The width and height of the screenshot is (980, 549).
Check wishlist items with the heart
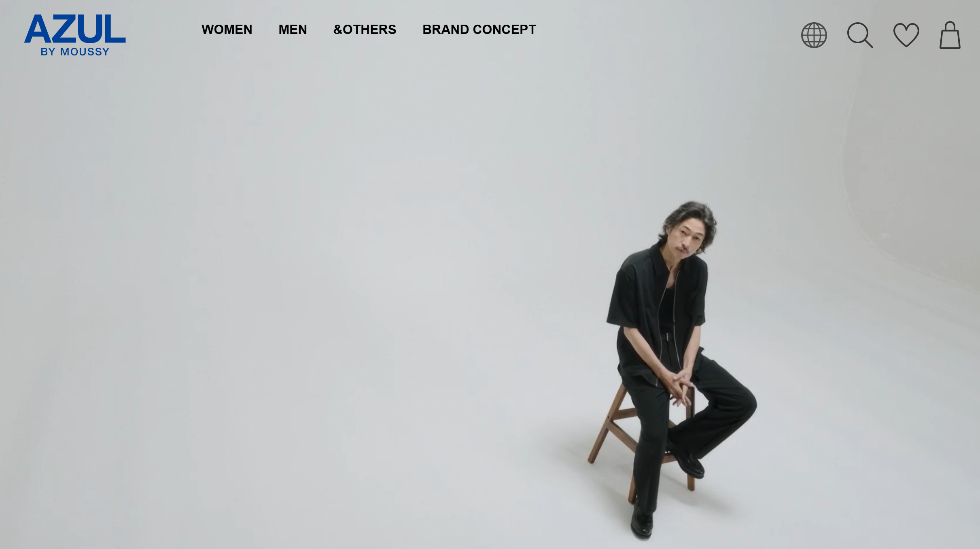[x=906, y=35]
